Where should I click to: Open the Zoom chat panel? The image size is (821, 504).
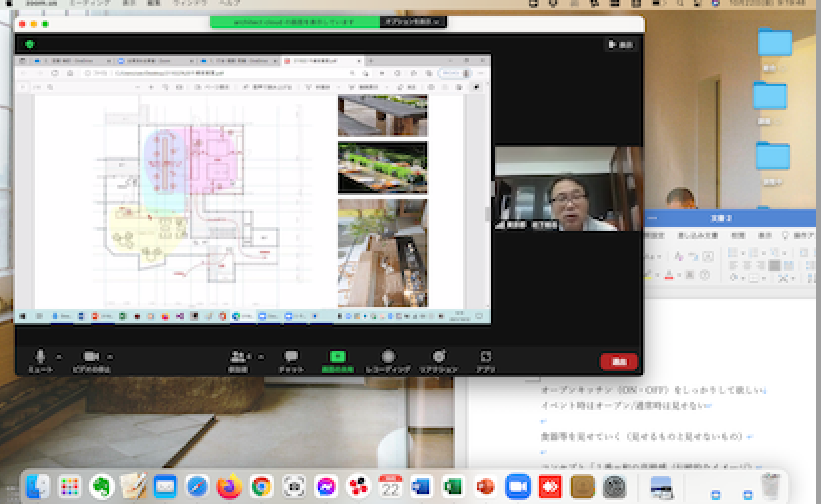coord(292,357)
